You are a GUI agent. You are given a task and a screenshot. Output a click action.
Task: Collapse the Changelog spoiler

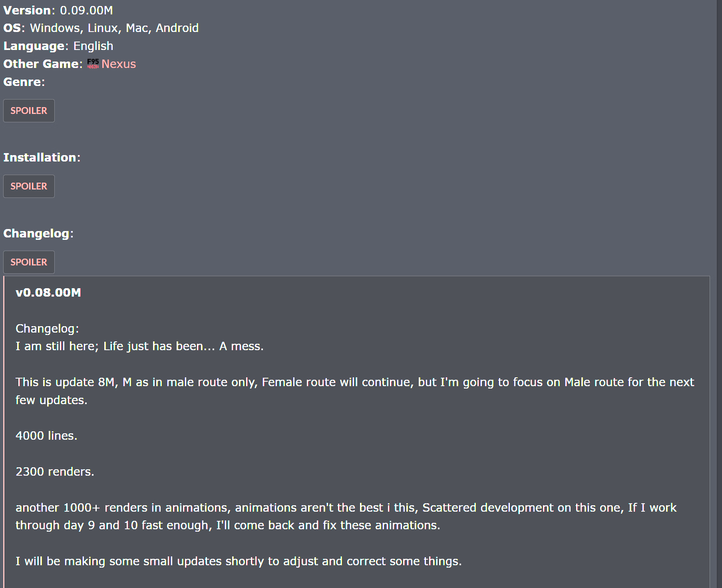tap(29, 262)
